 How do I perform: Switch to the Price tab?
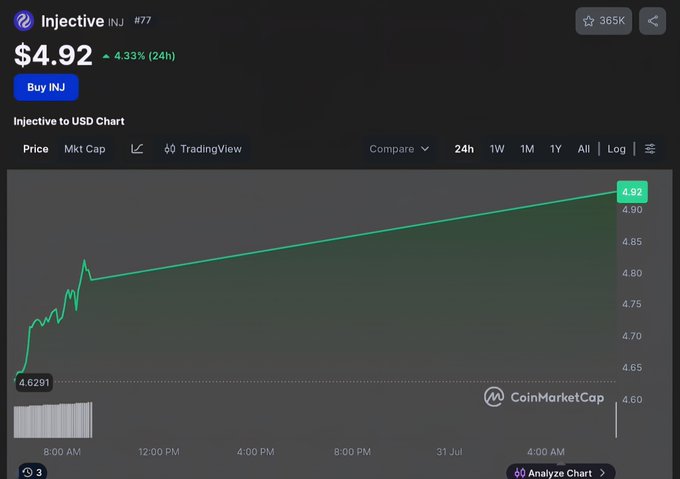click(36, 149)
